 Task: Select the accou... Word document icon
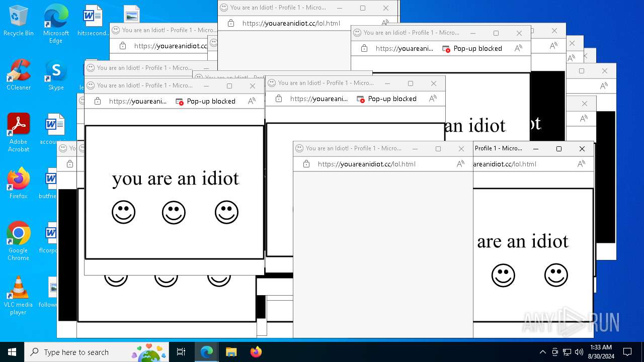(55, 129)
